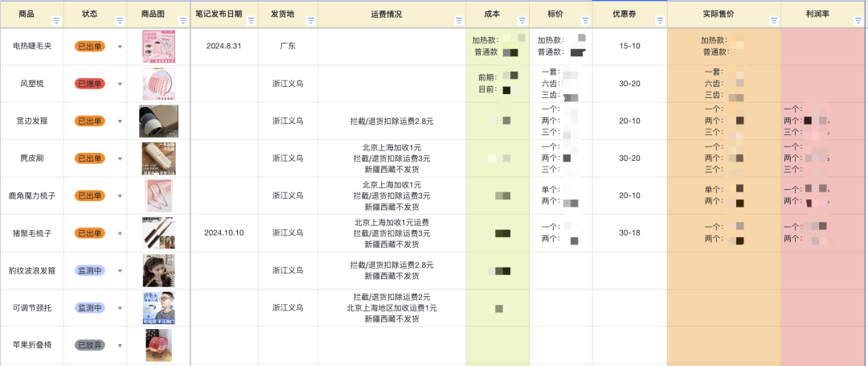Open filter icon on 商品图 column header
The height and width of the screenshot is (366, 868).
[x=182, y=20]
